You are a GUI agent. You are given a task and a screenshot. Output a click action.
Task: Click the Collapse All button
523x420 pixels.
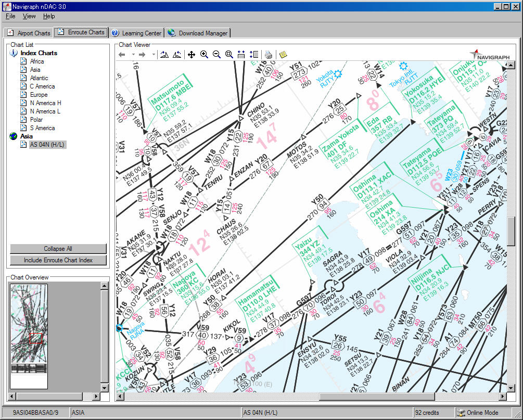click(58, 249)
